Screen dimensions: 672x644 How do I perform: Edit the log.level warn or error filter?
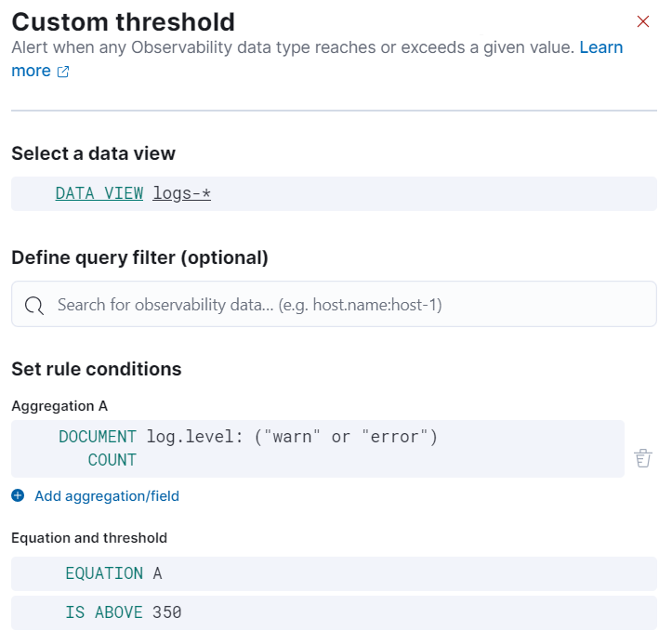tap(292, 437)
